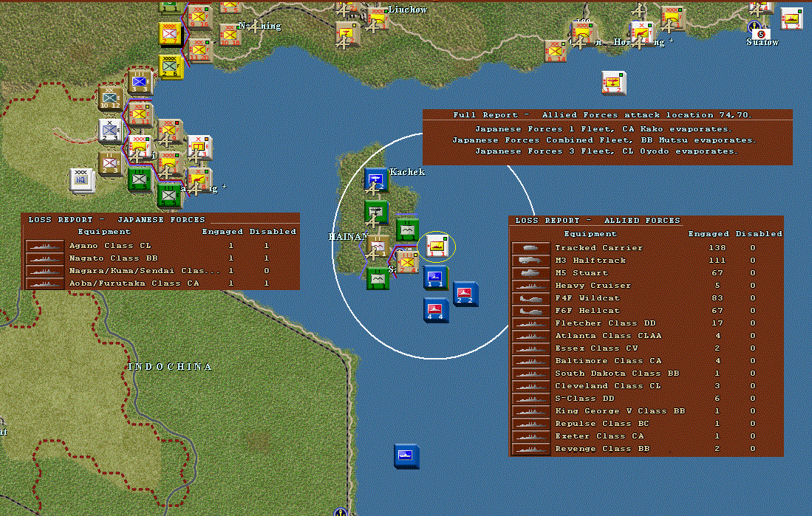
Task: Click the Baltimore Class CA entry
Action: 608,361
